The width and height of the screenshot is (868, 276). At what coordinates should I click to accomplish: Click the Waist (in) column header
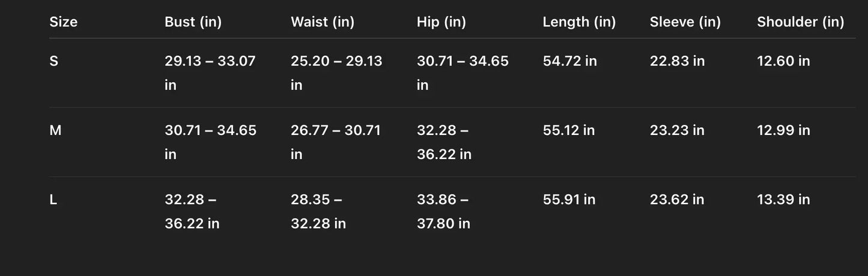click(323, 22)
